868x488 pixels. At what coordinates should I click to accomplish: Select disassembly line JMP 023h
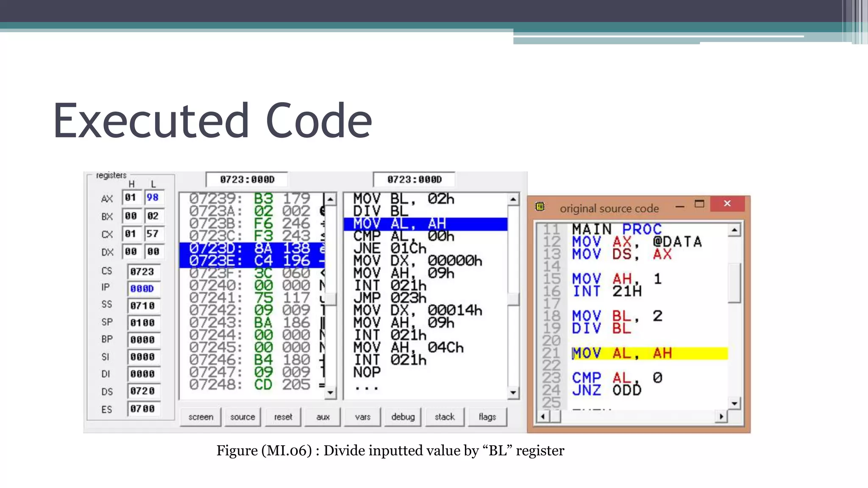coord(426,298)
